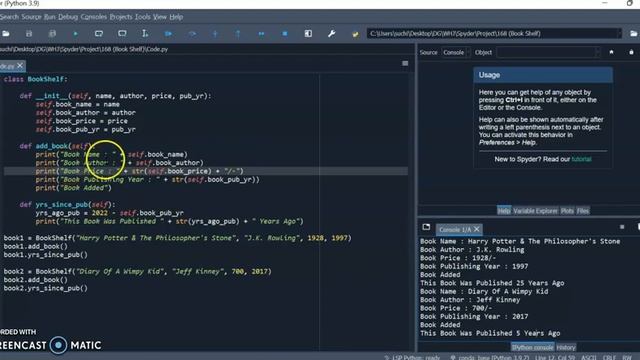Close the Console 1/A tab
The height and width of the screenshot is (360, 640).
[x=476, y=229]
